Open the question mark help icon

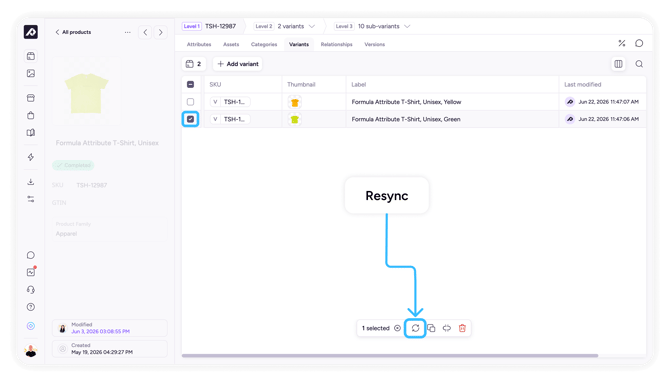pyautogui.click(x=31, y=307)
